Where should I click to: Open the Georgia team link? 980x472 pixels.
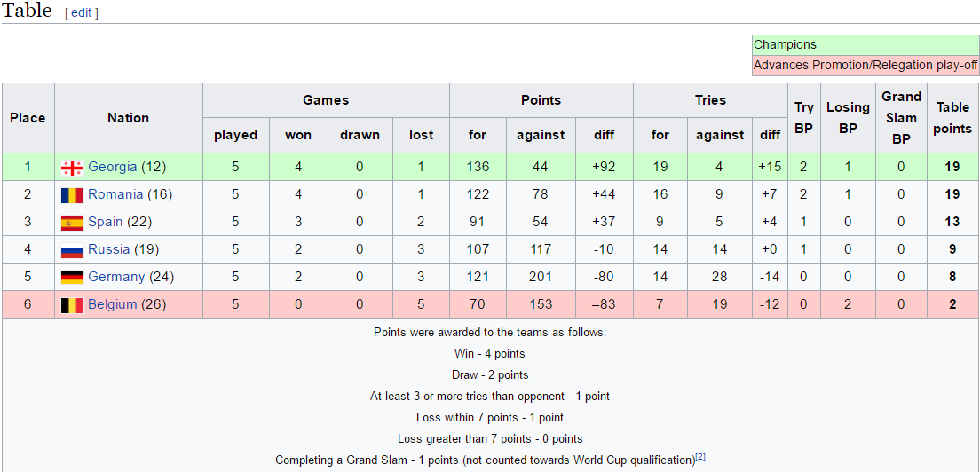tap(113, 167)
